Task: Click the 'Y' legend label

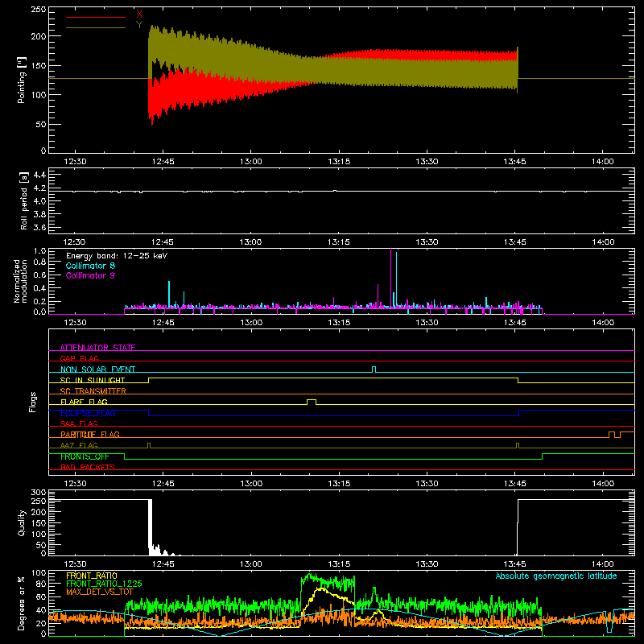Action: tap(139, 25)
